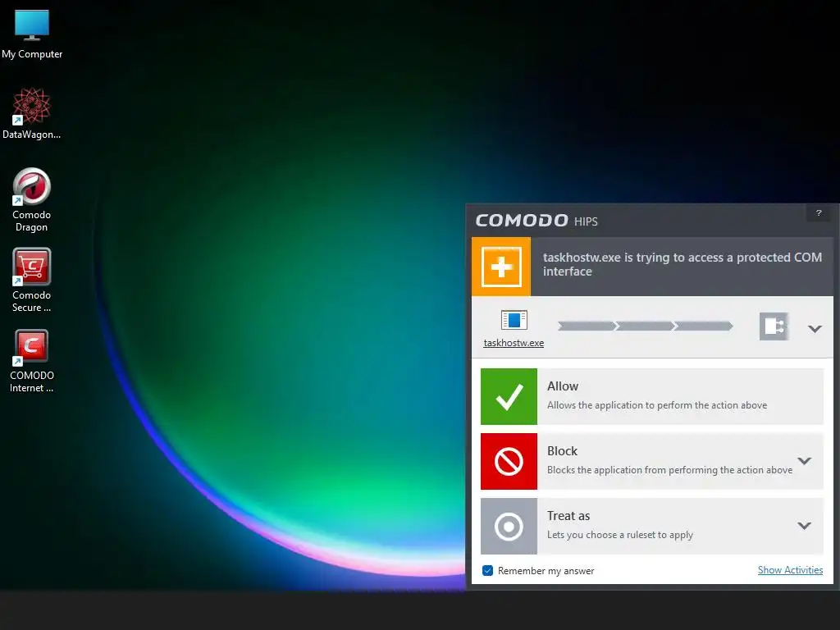Viewport: 840px width, 630px height.
Task: Click the gray Treat as icon
Action: [509, 526]
